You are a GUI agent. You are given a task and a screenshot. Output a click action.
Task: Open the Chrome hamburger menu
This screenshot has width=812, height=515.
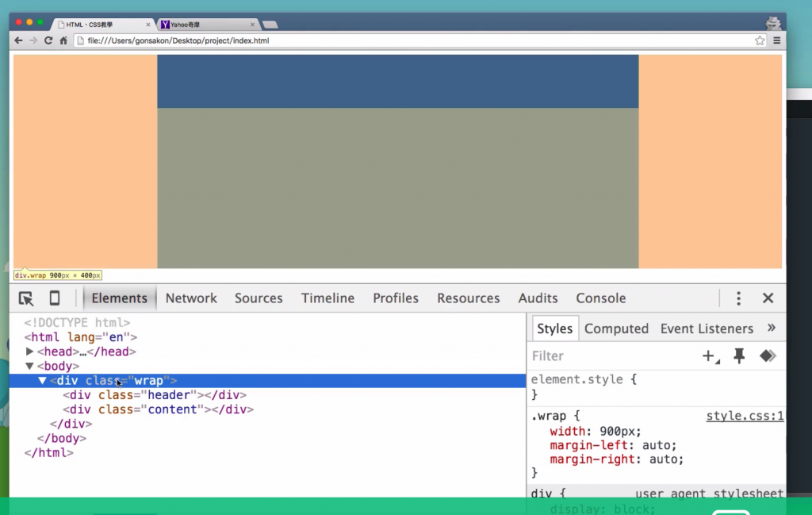[777, 40]
